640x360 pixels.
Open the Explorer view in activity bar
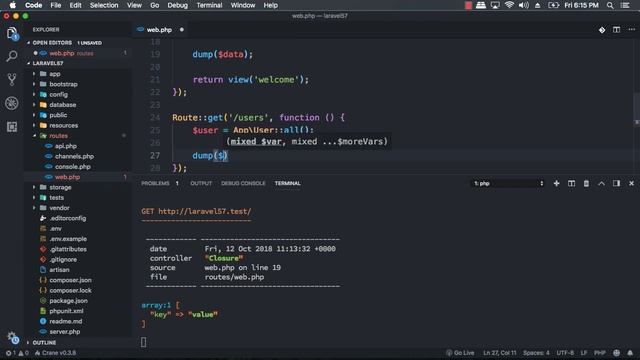pos(12,33)
